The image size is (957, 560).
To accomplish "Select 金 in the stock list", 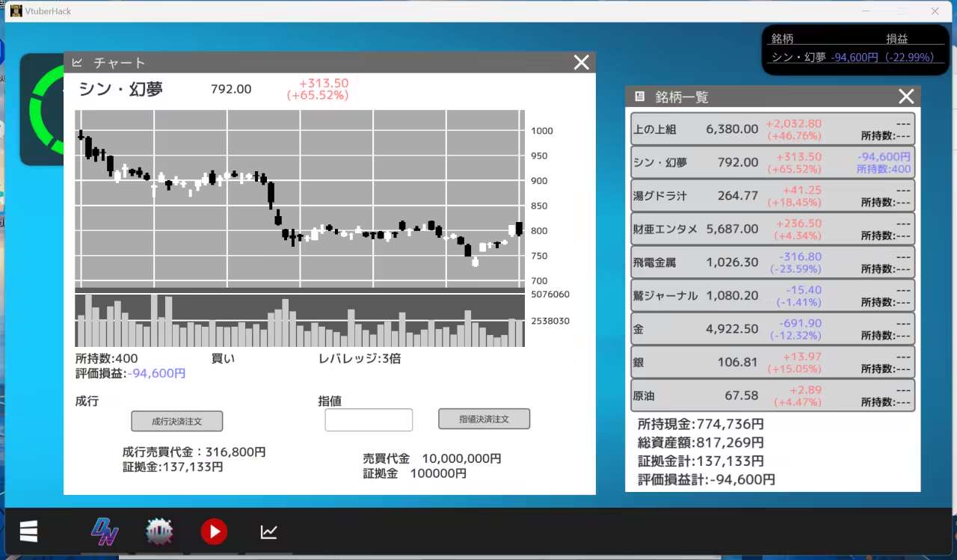I will point(772,328).
